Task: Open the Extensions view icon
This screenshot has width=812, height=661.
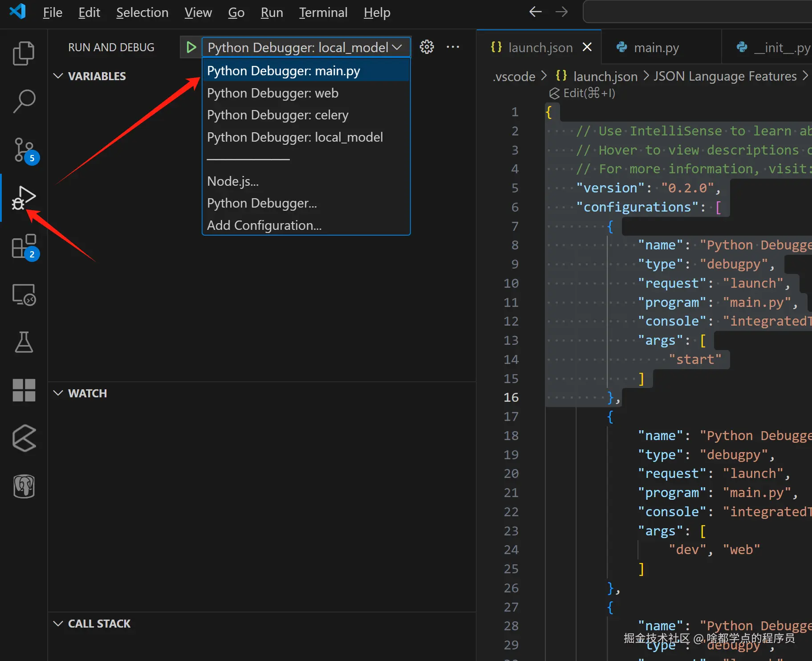Action: tap(24, 246)
